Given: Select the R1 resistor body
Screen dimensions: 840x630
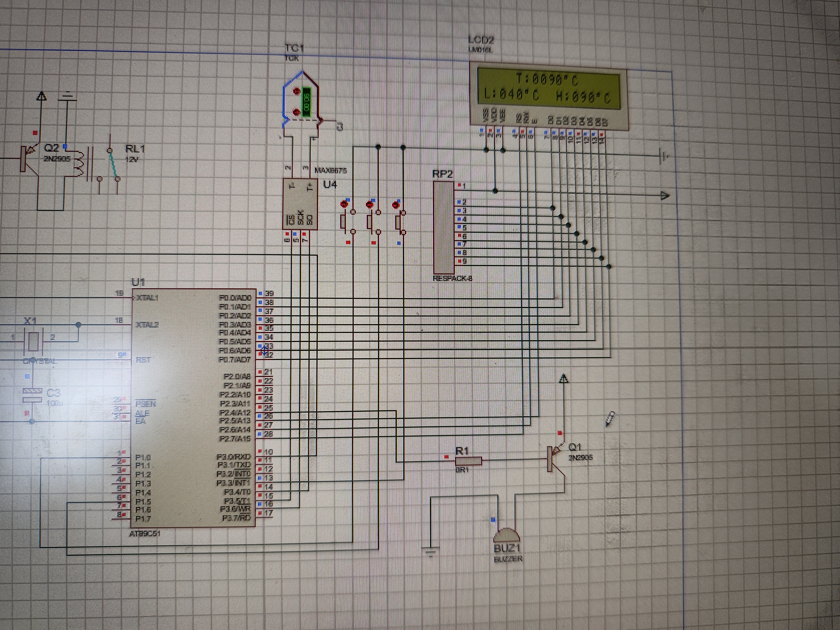Looking at the screenshot, I should [x=469, y=461].
